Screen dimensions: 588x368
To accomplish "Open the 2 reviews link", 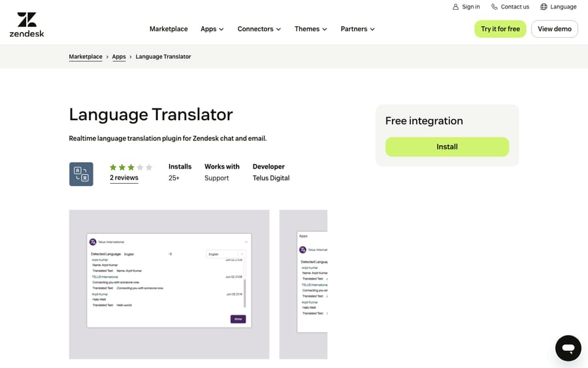I will pos(123,178).
